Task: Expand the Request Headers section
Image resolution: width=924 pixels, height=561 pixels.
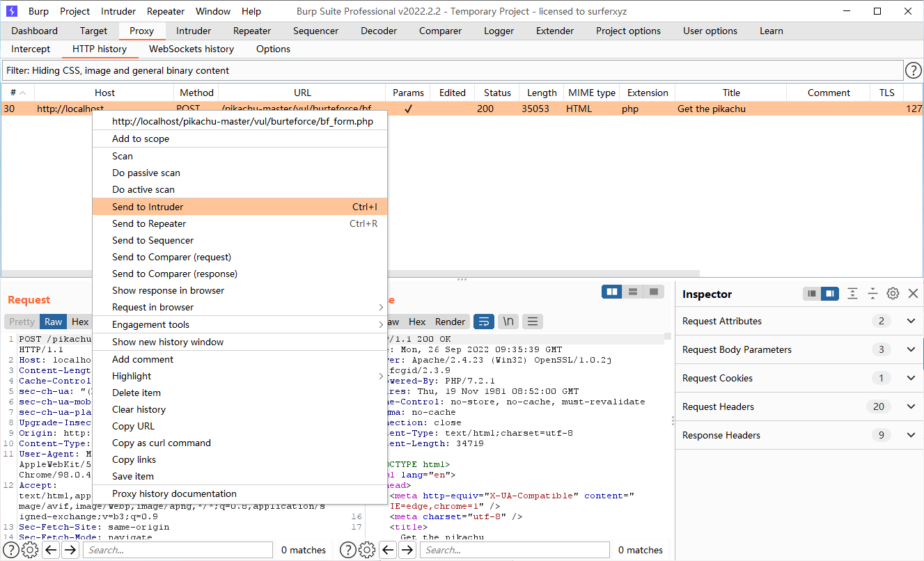Action: click(911, 406)
